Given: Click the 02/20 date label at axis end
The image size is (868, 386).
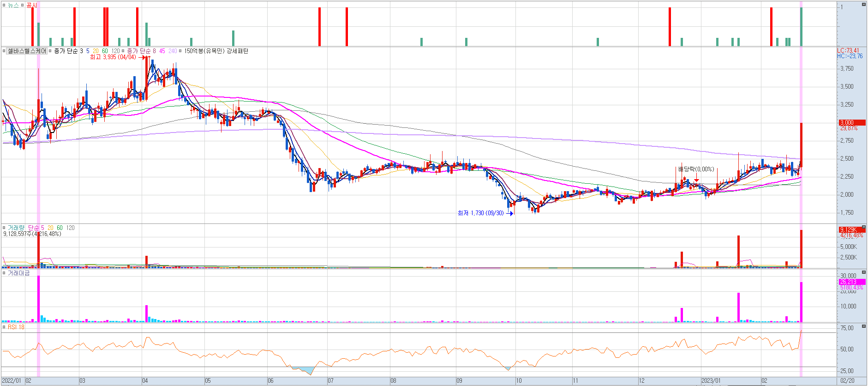Looking at the screenshot, I should (847, 381).
